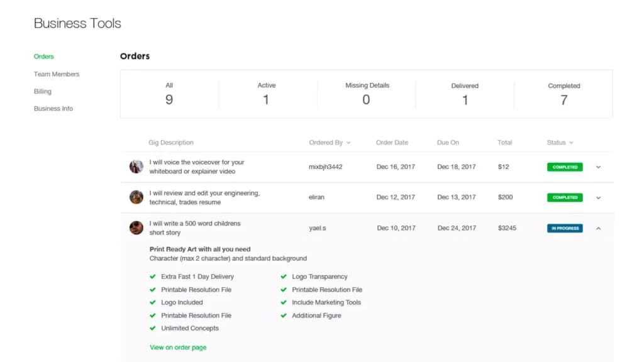Viewport: 644px width, 362px height.
Task: Open voiceover whiteboard gig title
Action: point(197,167)
